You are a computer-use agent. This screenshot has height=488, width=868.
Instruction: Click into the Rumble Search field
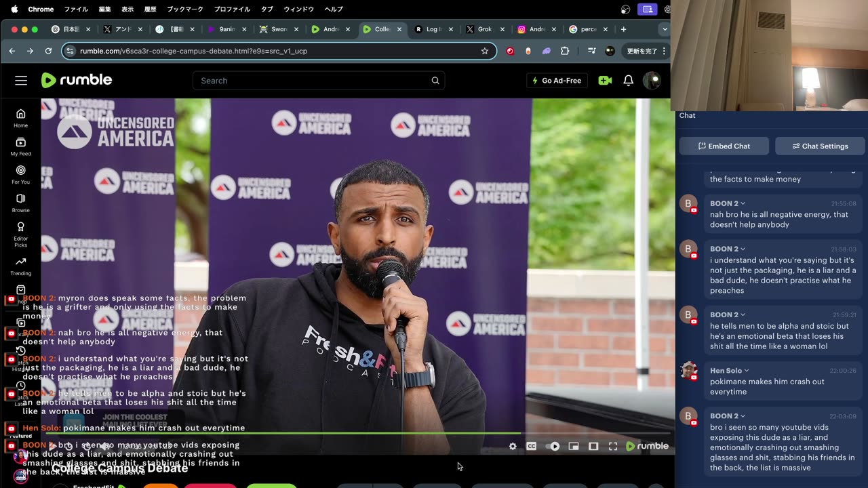319,81
